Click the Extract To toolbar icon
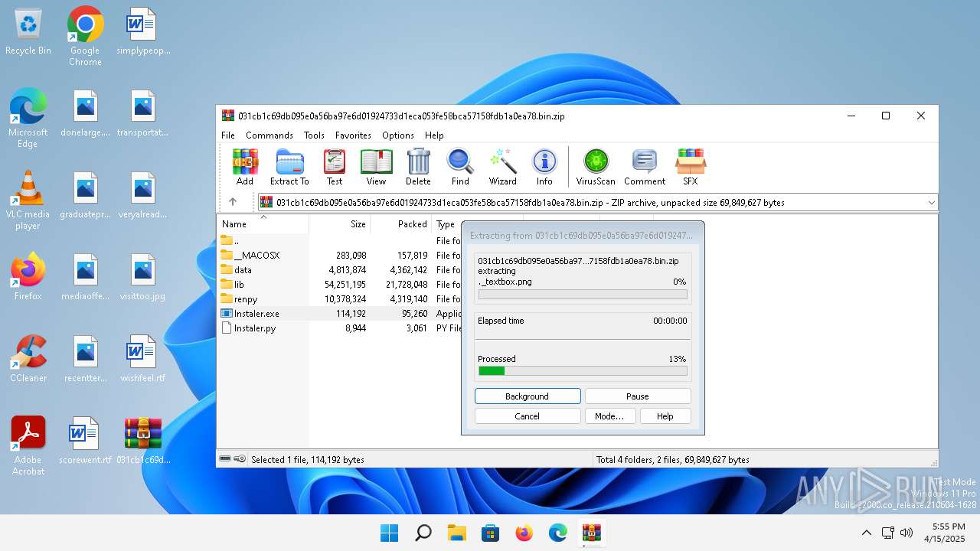This screenshot has height=551, width=980. point(289,167)
